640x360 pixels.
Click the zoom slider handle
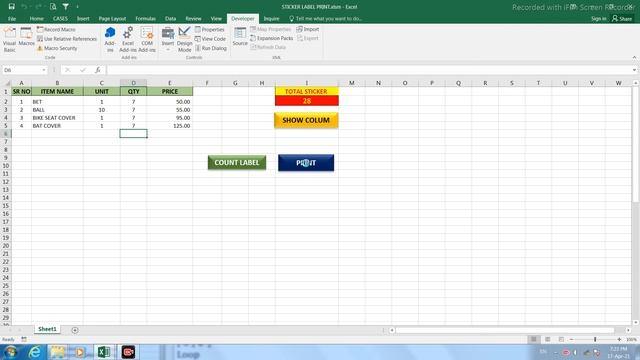click(595, 339)
